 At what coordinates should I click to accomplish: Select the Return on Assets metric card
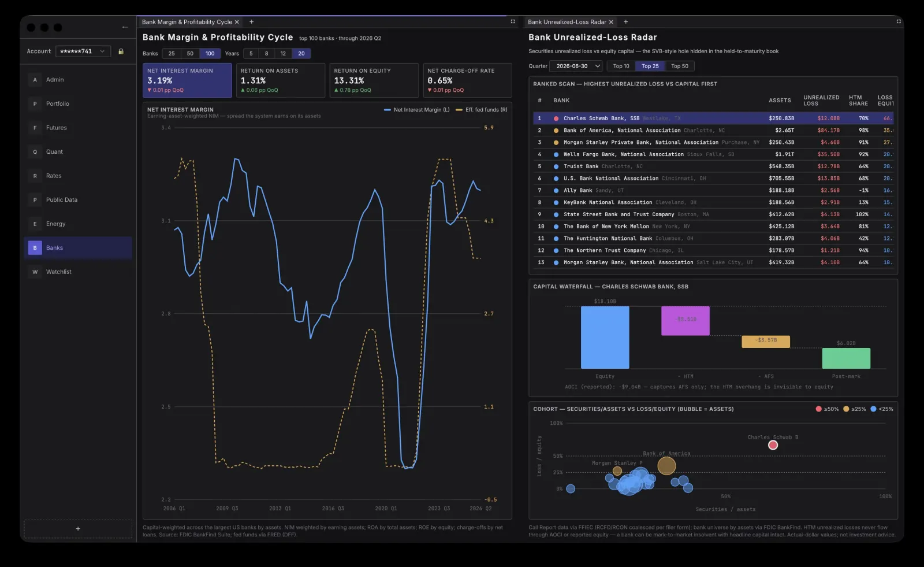[x=281, y=80]
